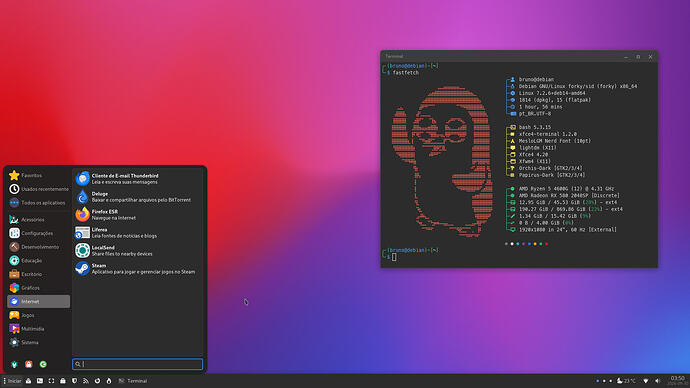Launch Firefox ESR browser
This screenshot has height=388, width=690.
pyautogui.click(x=138, y=215)
